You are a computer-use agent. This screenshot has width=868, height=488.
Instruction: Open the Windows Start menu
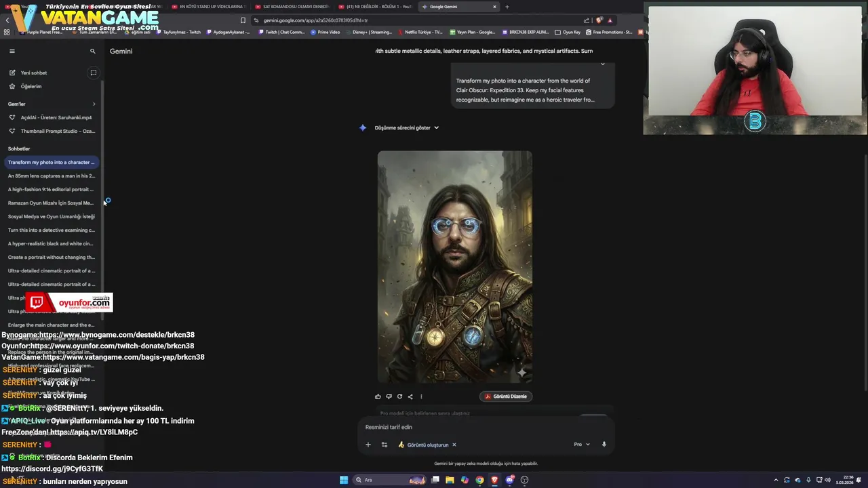tap(344, 480)
